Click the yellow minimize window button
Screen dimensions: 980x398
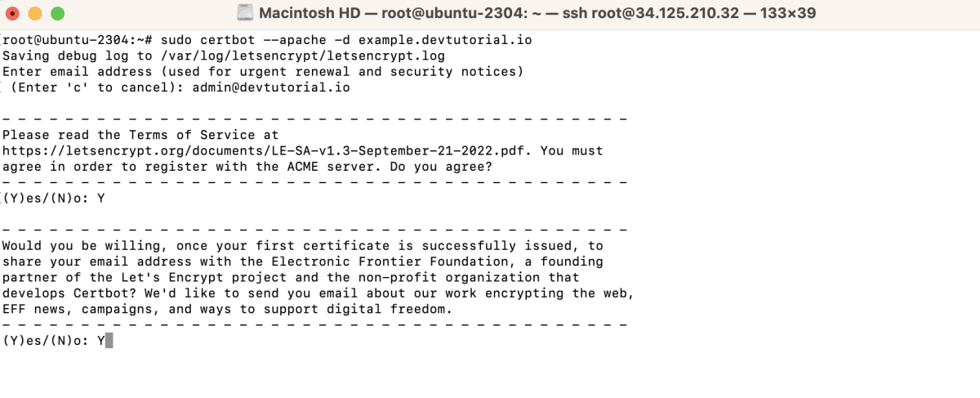[35, 13]
